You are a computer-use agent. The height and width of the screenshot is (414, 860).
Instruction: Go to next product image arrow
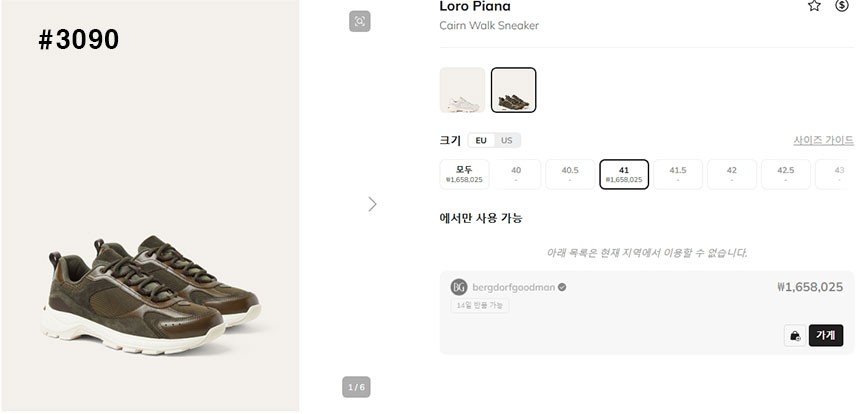[372, 204]
